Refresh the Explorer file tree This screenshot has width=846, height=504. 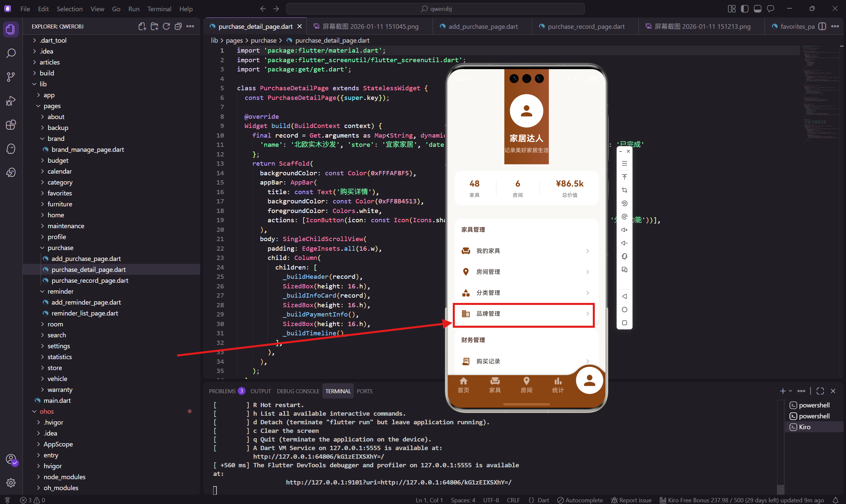tap(166, 26)
